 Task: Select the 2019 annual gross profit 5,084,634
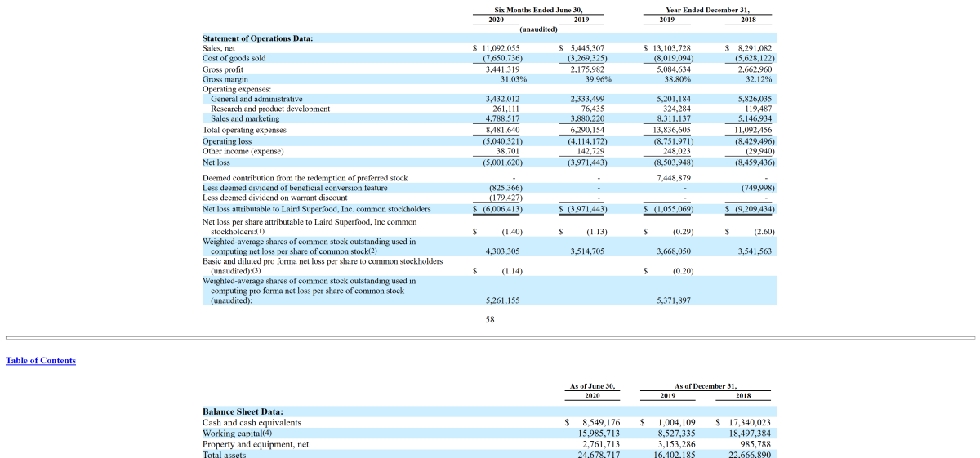pos(674,69)
